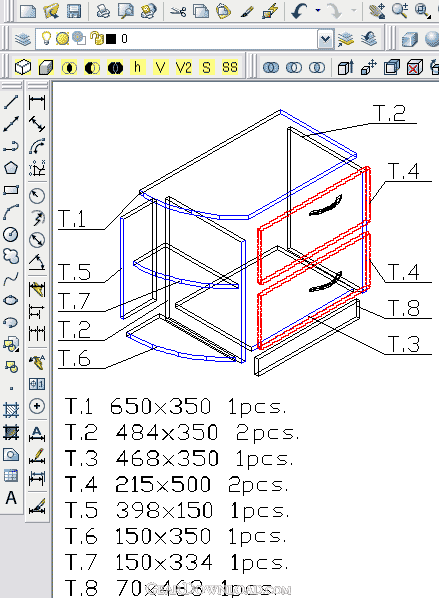Select the Construction Line tool
439x598 pixels.
click(x=11, y=124)
